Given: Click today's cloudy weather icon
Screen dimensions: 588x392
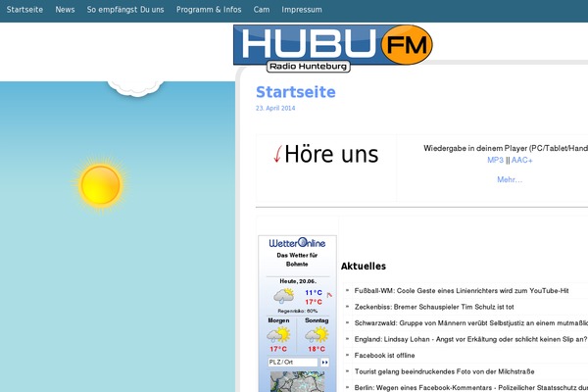Looking at the screenshot, I should [283, 296].
